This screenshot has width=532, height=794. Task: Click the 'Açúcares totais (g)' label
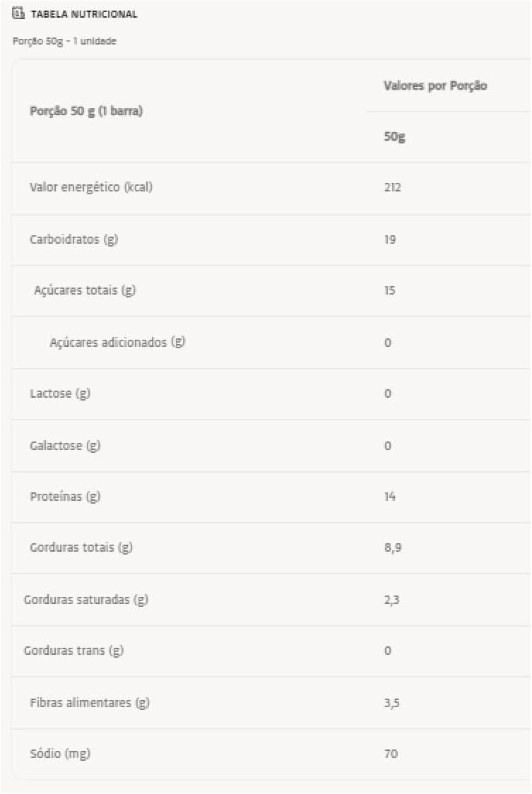85,291
